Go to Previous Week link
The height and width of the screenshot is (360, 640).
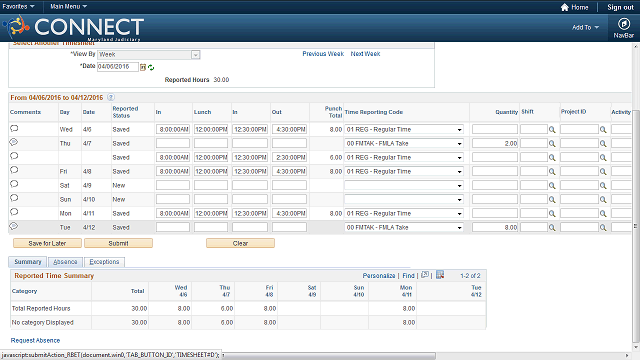(x=323, y=54)
